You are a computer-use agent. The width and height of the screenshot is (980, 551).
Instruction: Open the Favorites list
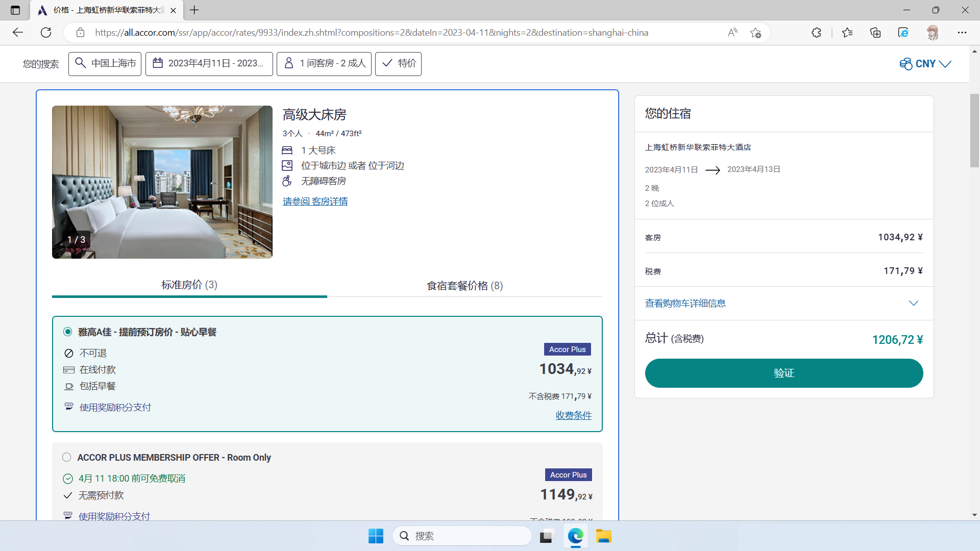(x=847, y=33)
